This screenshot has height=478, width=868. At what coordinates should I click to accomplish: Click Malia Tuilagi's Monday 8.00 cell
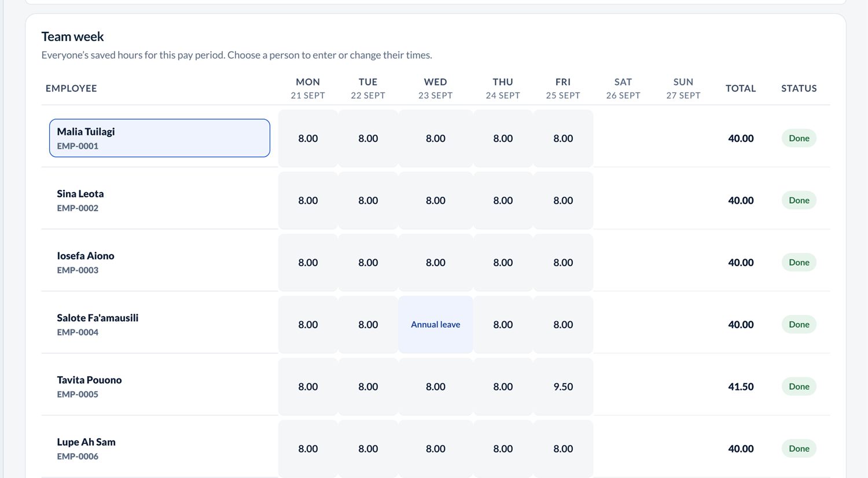click(x=308, y=138)
